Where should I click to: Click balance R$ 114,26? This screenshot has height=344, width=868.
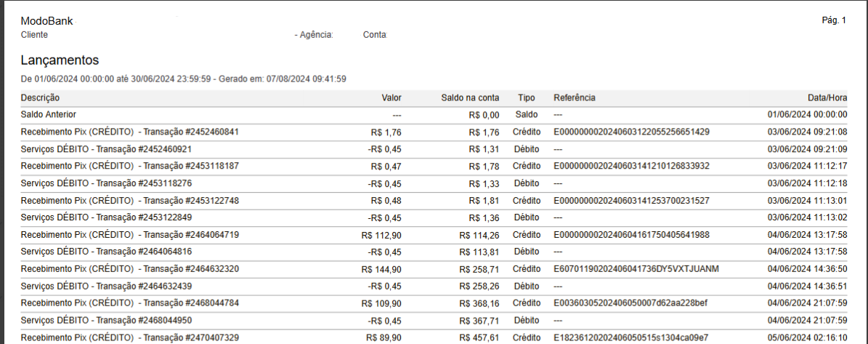(x=479, y=235)
